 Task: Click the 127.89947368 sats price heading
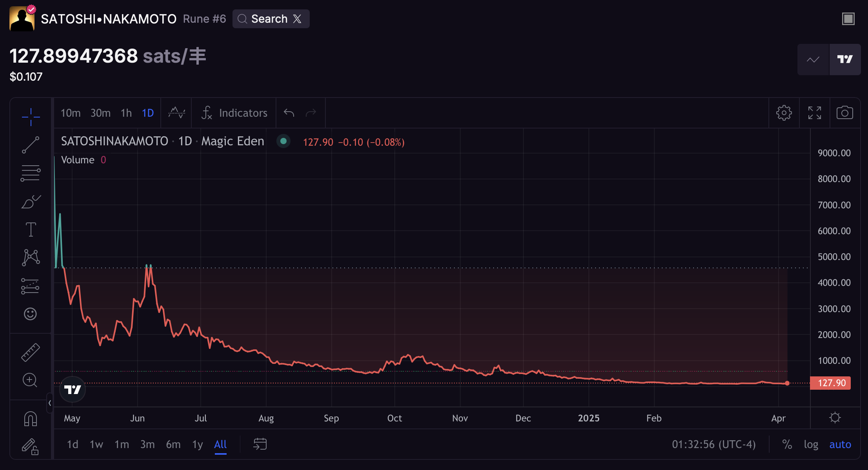tap(108, 56)
